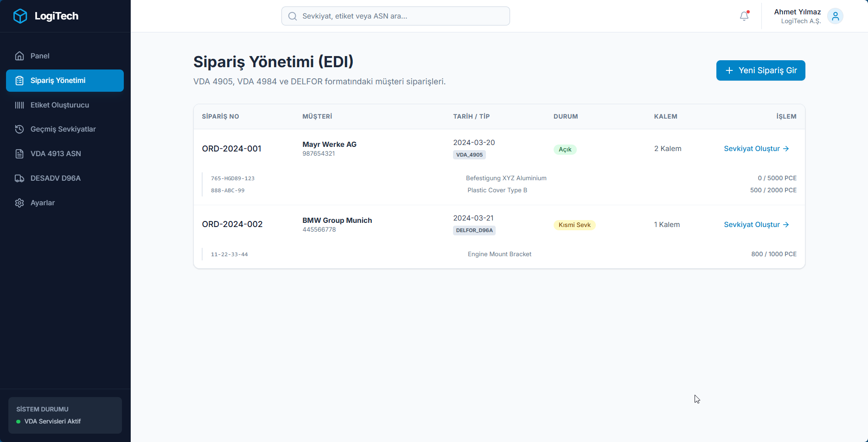Click the Geçmiş Sevkiyatlar history clock icon

(x=19, y=129)
